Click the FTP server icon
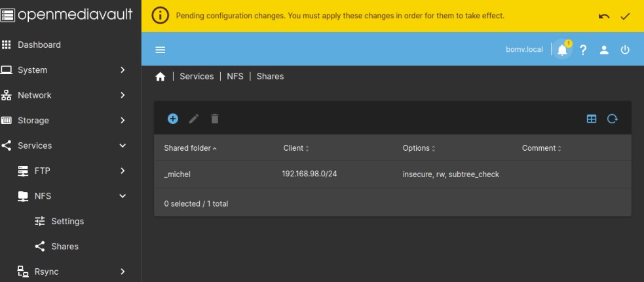 coord(23,171)
